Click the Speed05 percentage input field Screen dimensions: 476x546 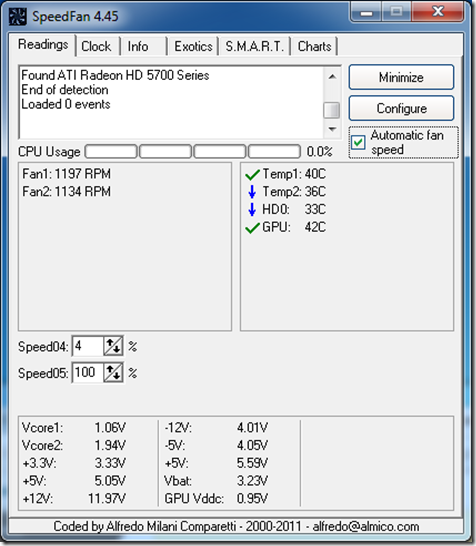88,373
